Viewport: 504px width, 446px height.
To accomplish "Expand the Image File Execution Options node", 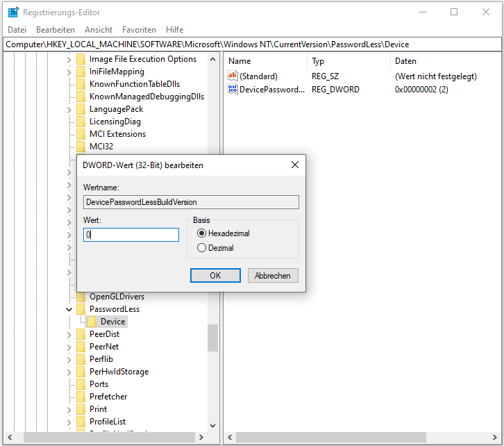I will pos(69,59).
